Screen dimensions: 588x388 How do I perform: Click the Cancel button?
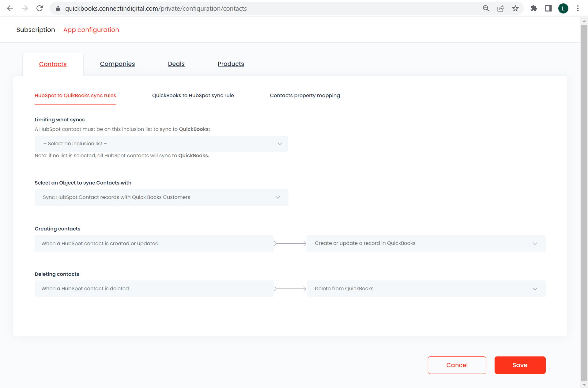pyautogui.click(x=457, y=365)
